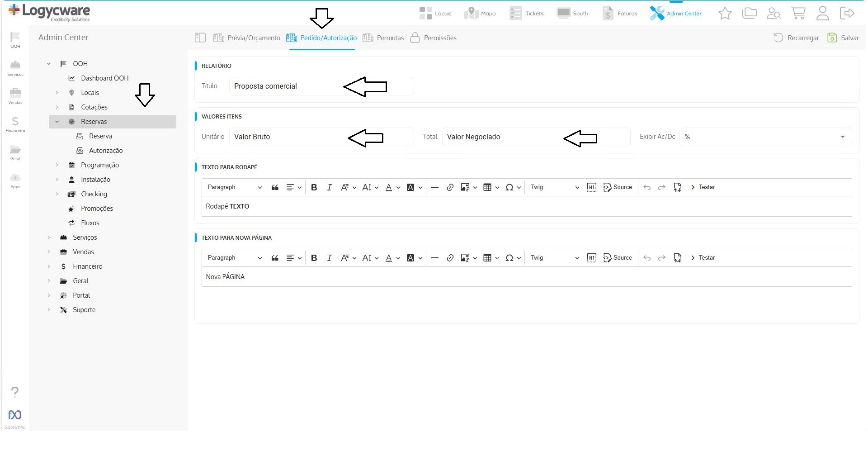Open the shopping cart icon
Screen dimensions: 868x451
[798, 14]
